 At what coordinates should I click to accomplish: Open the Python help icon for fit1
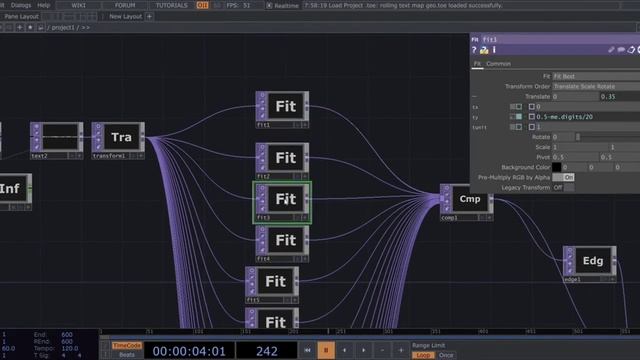(x=484, y=50)
